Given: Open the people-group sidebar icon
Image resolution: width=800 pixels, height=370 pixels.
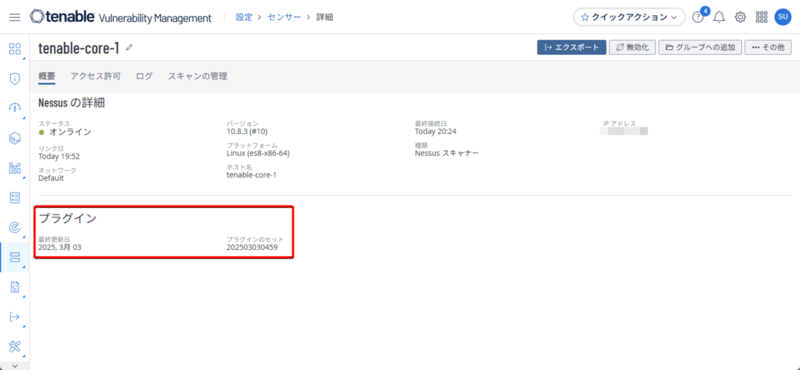Looking at the screenshot, I should tap(15, 168).
